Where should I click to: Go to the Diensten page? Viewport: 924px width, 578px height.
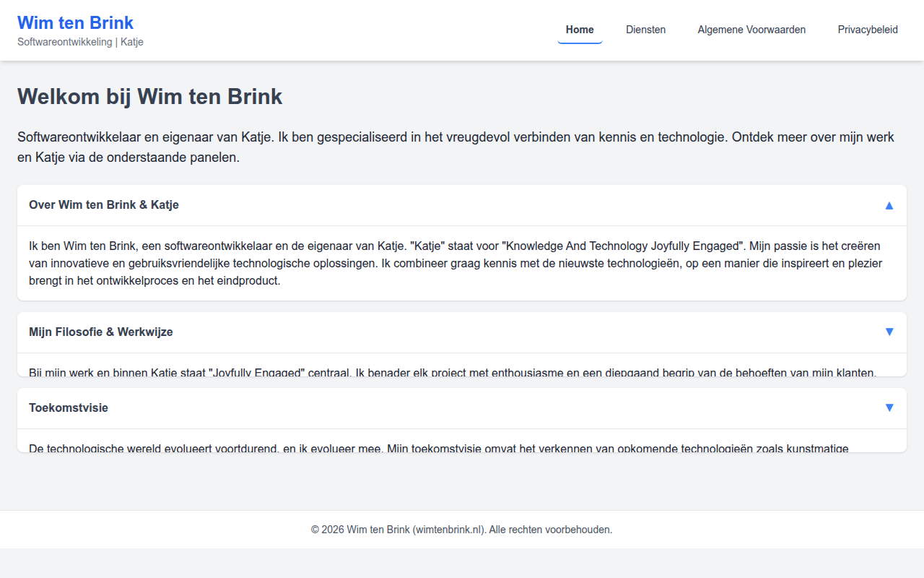pos(646,30)
